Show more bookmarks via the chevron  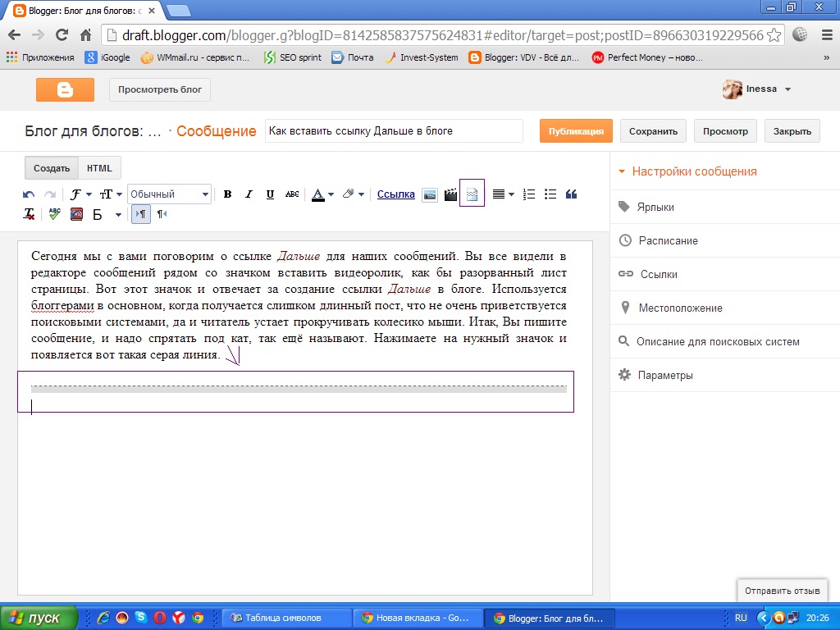pos(826,58)
